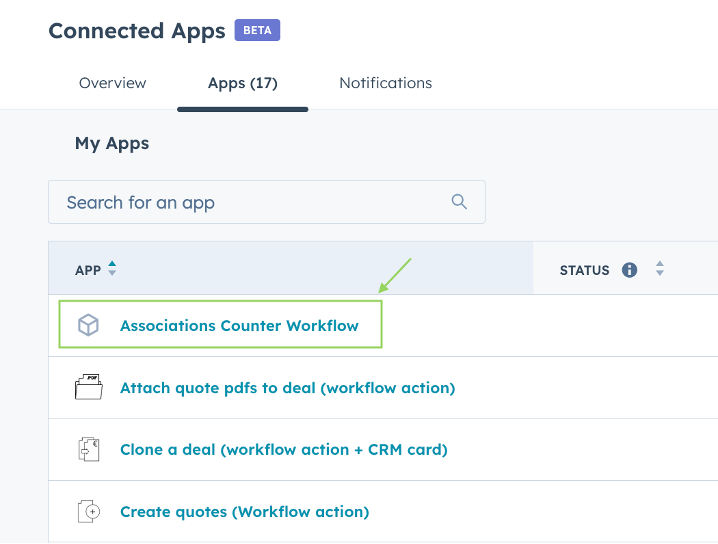
Task: Switch to the Overview tab
Action: pos(112,83)
